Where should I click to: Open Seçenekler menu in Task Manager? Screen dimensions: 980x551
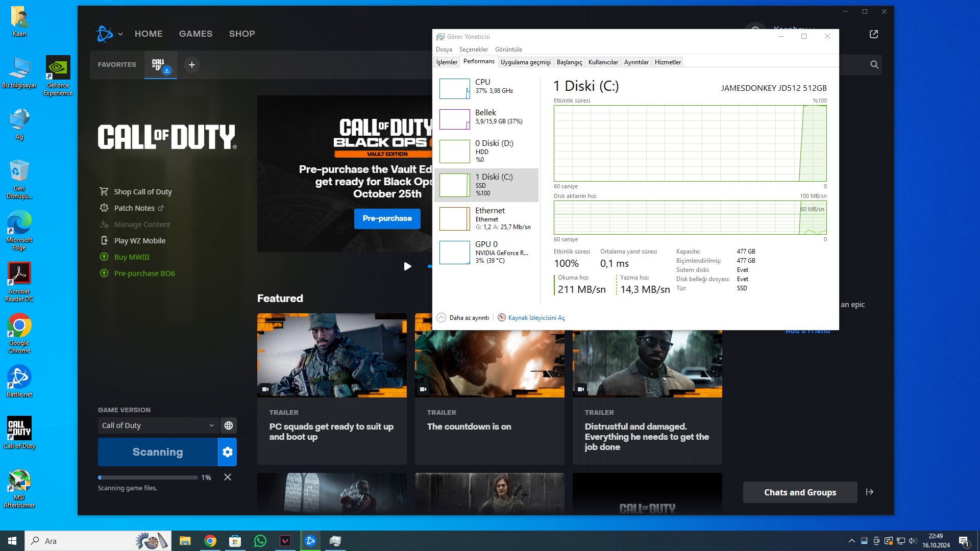(473, 49)
